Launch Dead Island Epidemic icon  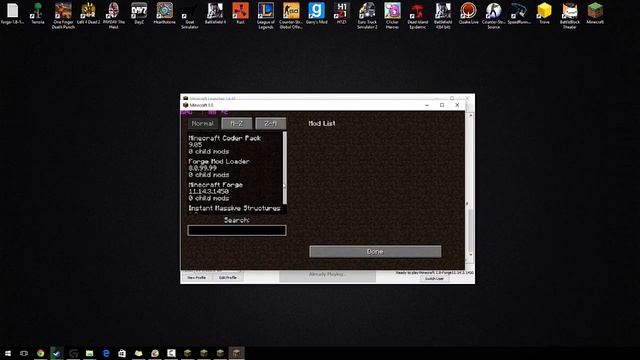coord(418,16)
